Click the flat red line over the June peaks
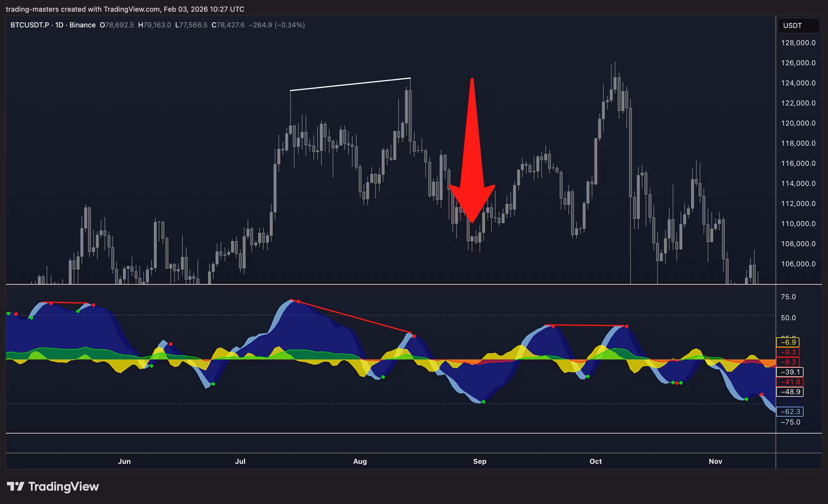Viewport: 828px width, 504px height. 64,302
